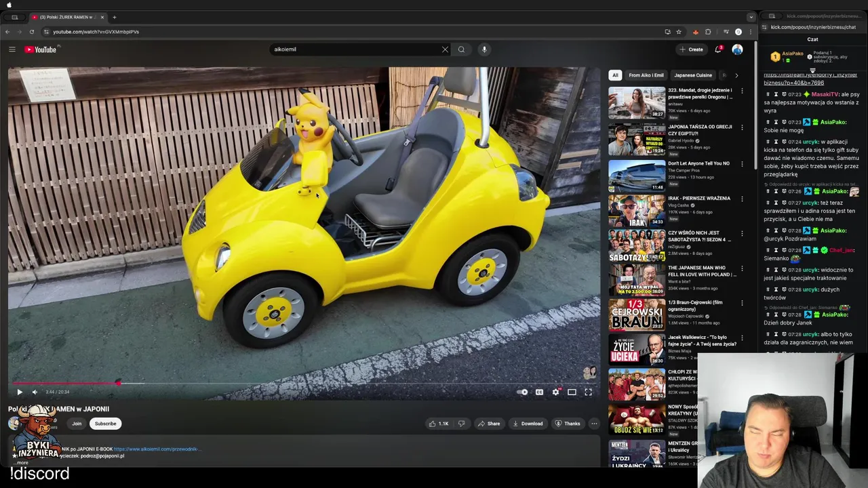Click the Subscribe button
Image resolution: width=868 pixels, height=488 pixels.
click(x=105, y=424)
